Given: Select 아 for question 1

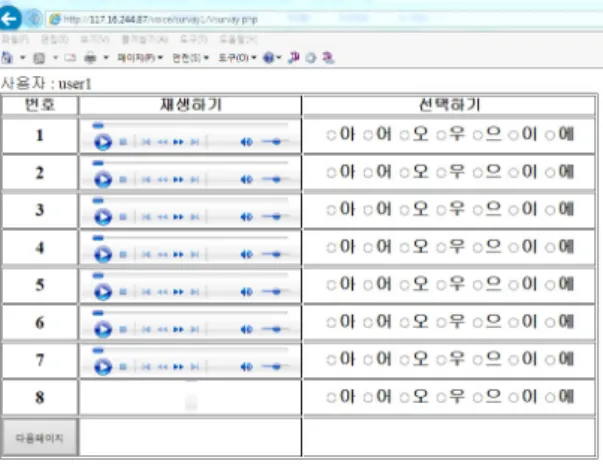Looking at the screenshot, I should coord(331,135).
